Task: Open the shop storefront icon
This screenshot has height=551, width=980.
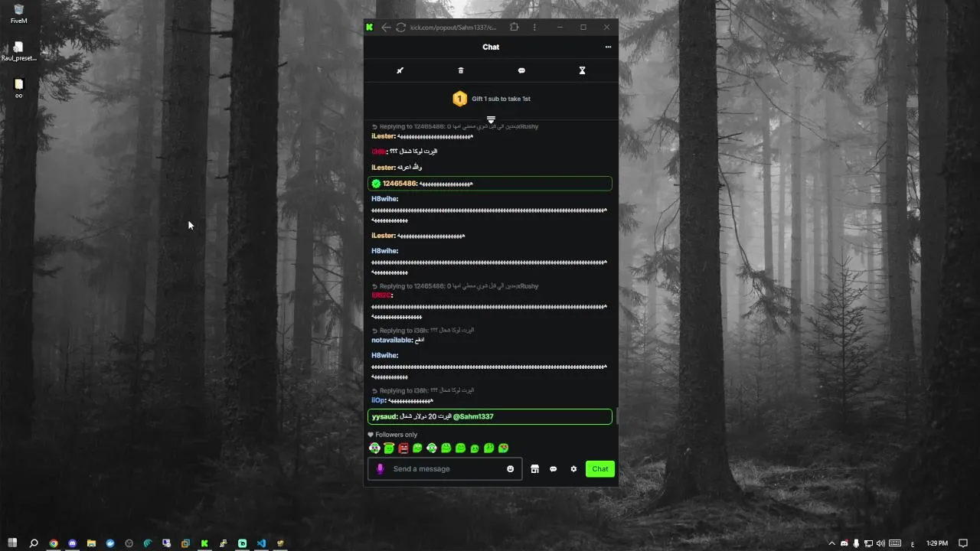Action: 534,469
